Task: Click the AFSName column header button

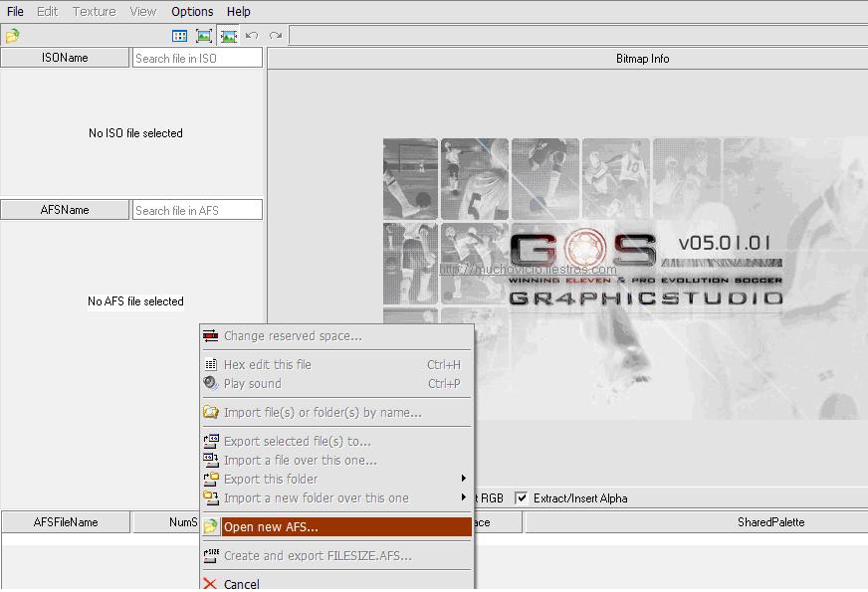Action: click(65, 210)
